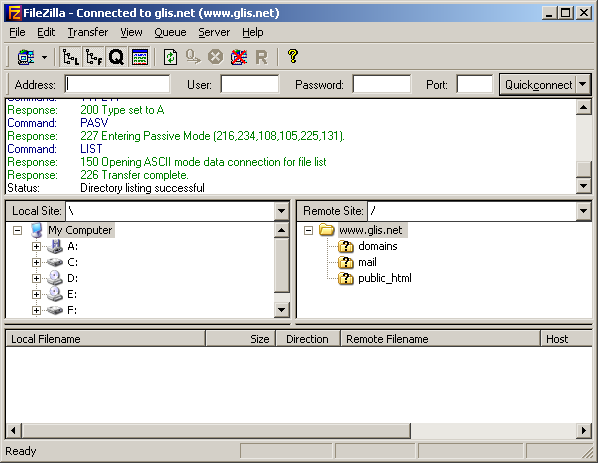Click the yellow help question icon
Viewport: 598px width, 463px height.
click(x=293, y=56)
